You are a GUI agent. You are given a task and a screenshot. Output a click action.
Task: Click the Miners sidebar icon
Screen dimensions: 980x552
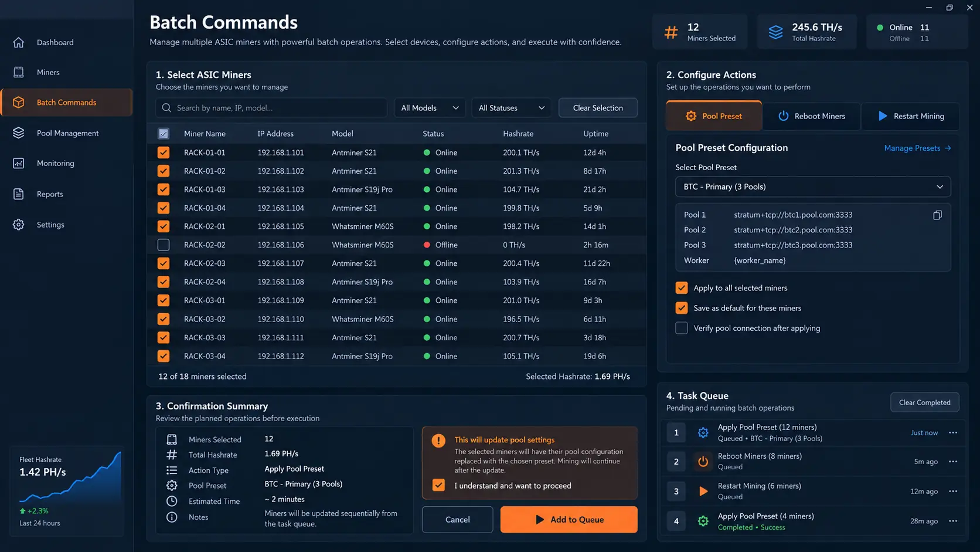[x=19, y=72]
